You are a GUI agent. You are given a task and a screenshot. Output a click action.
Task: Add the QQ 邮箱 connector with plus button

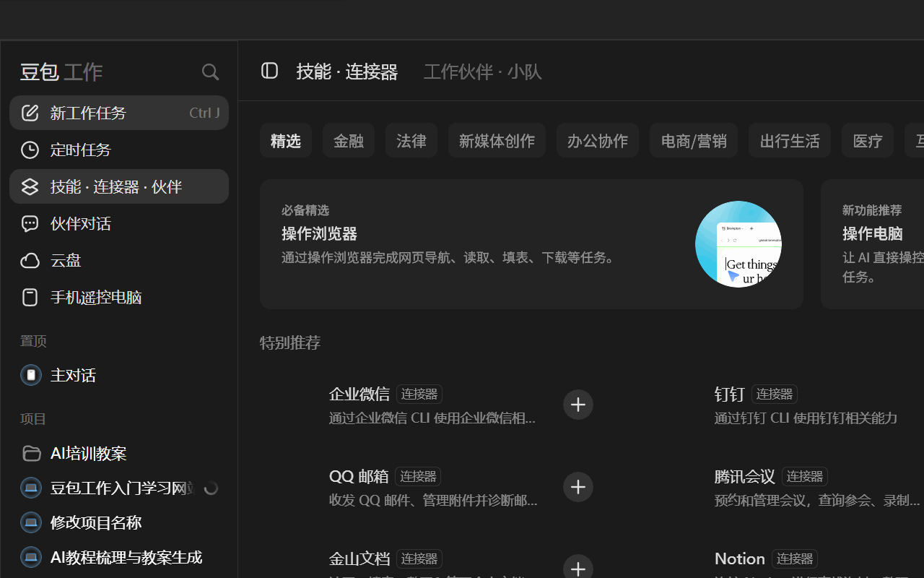coord(578,487)
